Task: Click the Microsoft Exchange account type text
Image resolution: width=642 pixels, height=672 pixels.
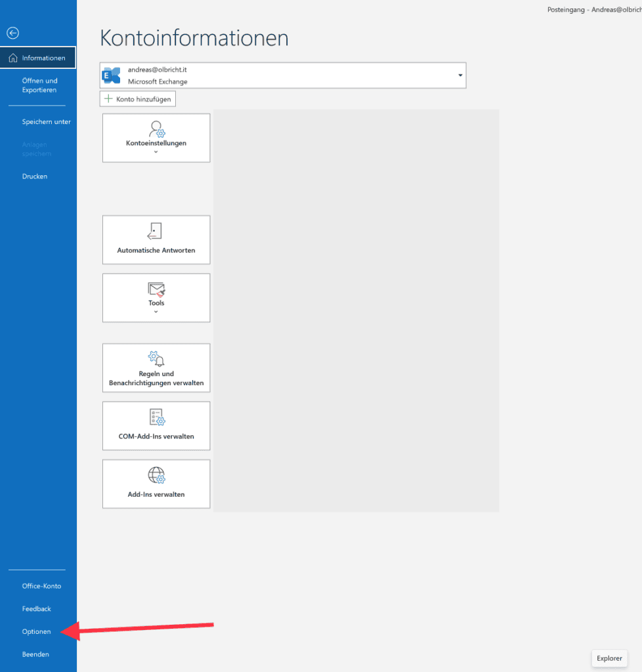Action: 158,81
